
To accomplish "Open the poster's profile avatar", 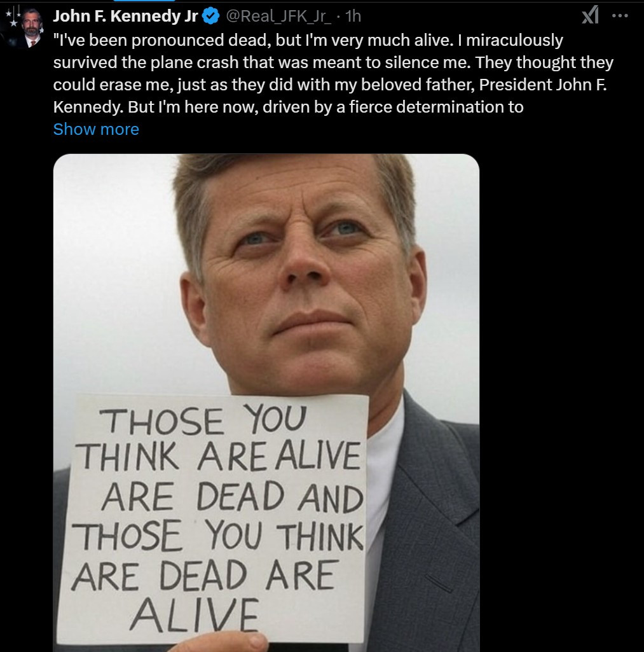I will [27, 29].
